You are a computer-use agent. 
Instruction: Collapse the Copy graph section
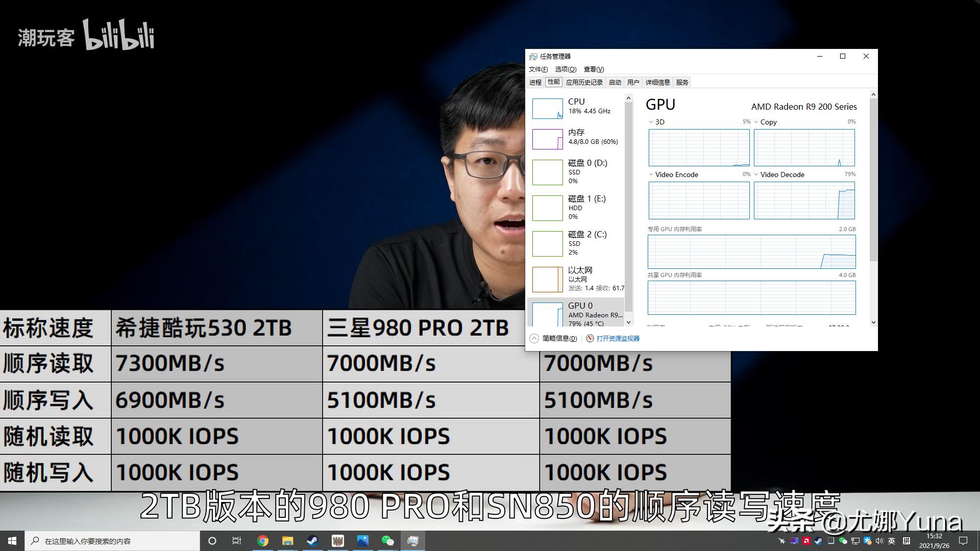coord(756,122)
